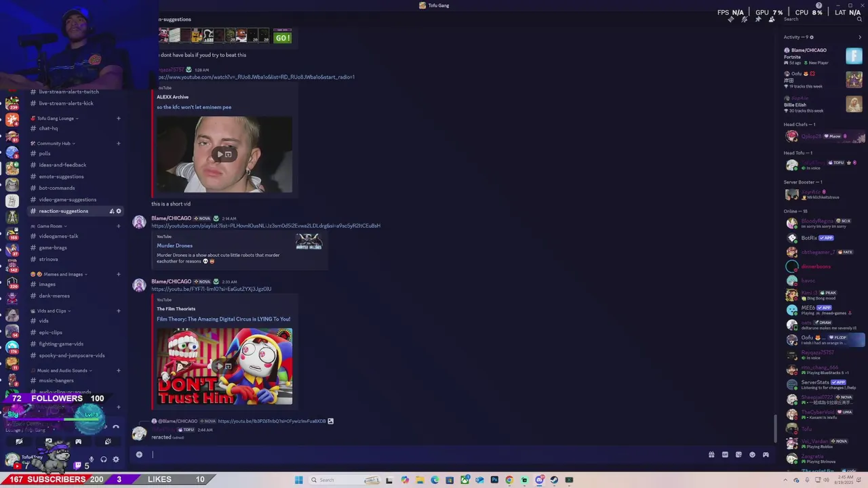Image resolution: width=868 pixels, height=488 pixels.
Task: Open the emote-suggestions channel
Action: [x=61, y=176]
